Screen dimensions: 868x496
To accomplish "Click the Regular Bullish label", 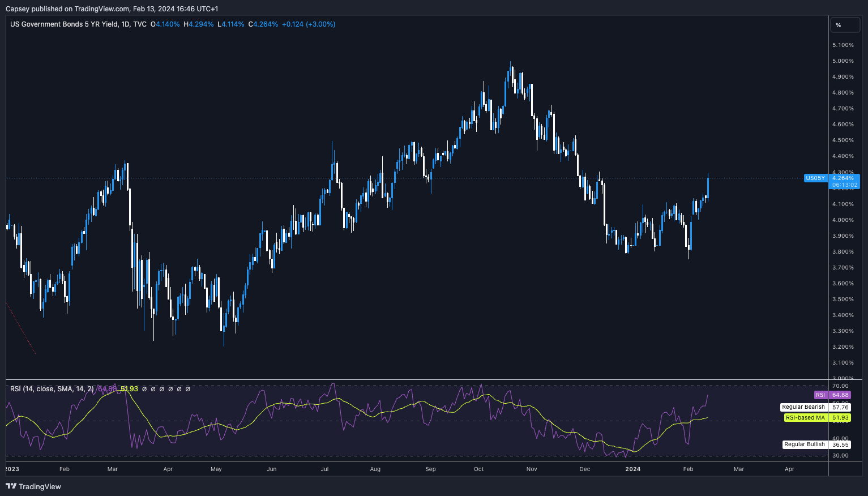I will [x=804, y=444].
